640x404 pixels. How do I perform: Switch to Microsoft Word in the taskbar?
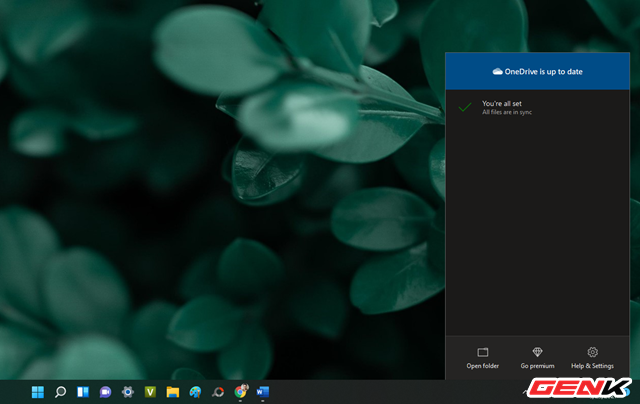coord(262,392)
